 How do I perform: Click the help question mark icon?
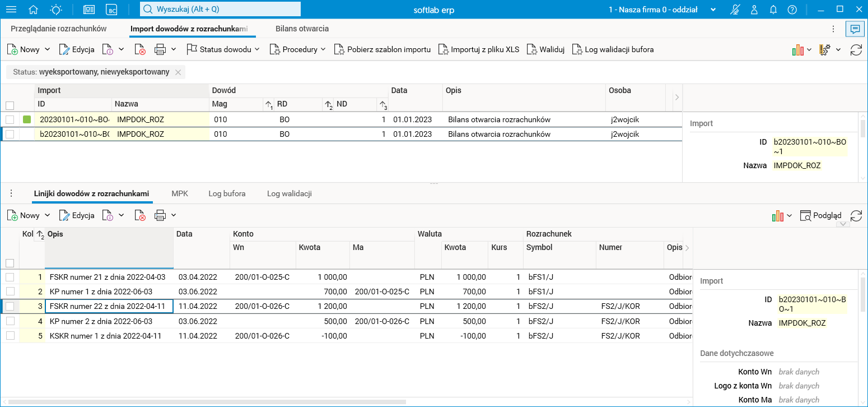coord(792,10)
